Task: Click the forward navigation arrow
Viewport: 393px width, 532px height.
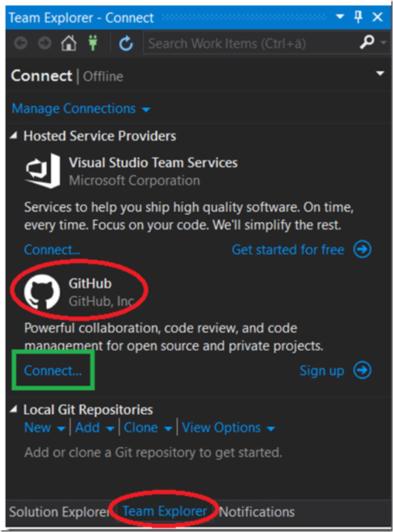Action: coord(44,42)
